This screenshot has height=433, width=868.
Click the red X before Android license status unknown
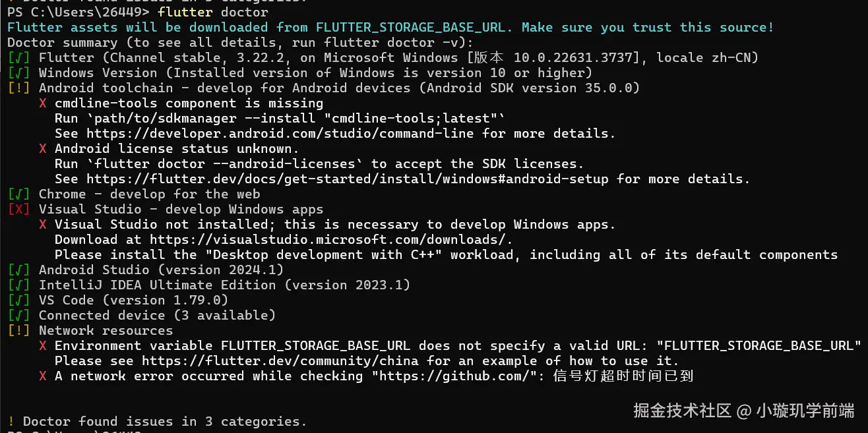pos(43,149)
